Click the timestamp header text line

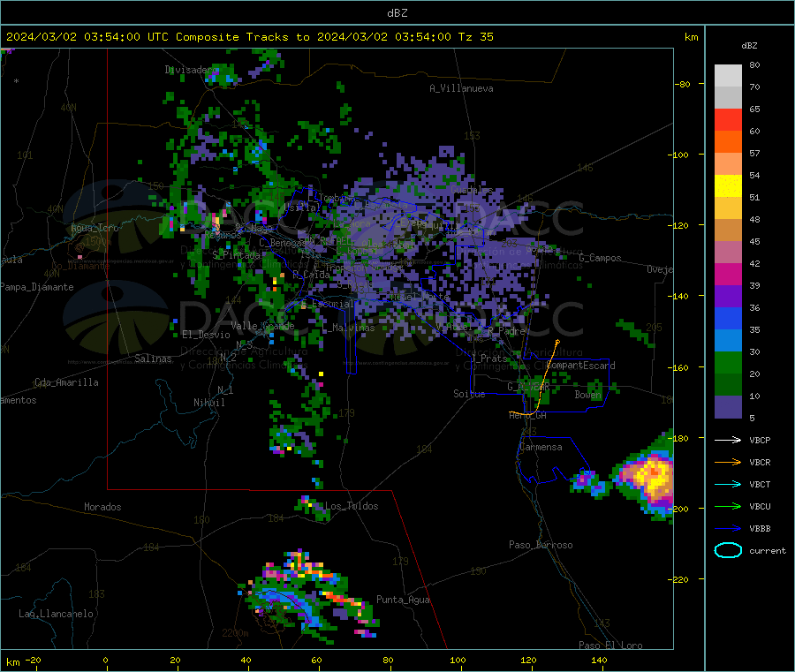[x=250, y=37]
